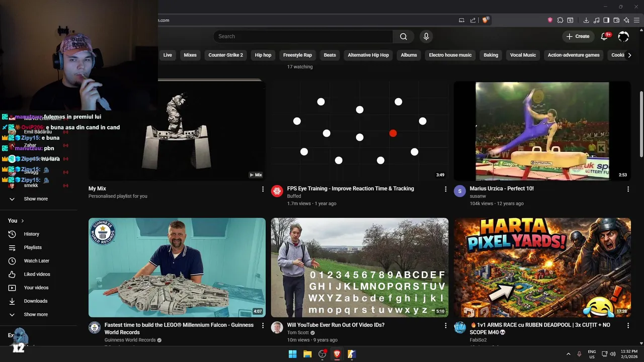Open the HARTA PIXEL YARDS thumbnail
Screen dimensions: 644x362
click(x=542, y=267)
